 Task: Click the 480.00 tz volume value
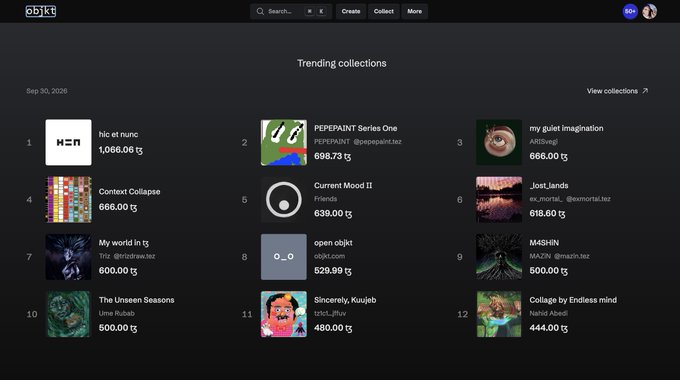click(x=333, y=328)
